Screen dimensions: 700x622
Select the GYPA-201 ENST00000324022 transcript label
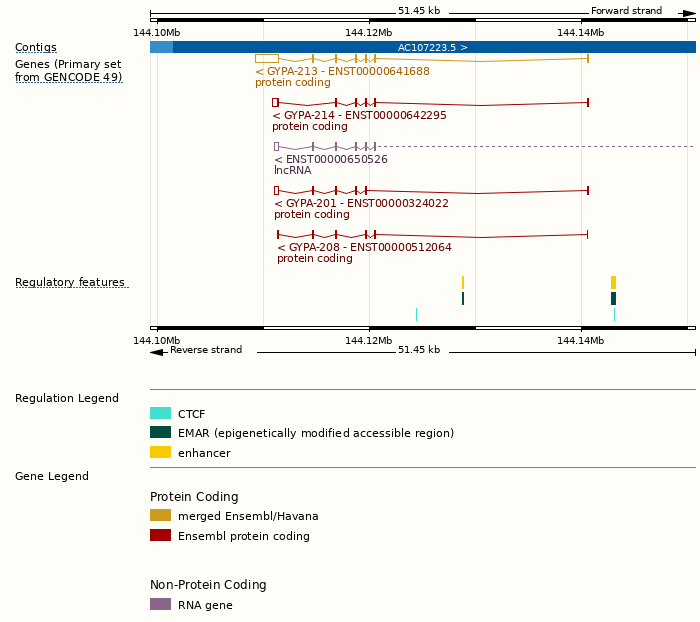click(361, 203)
